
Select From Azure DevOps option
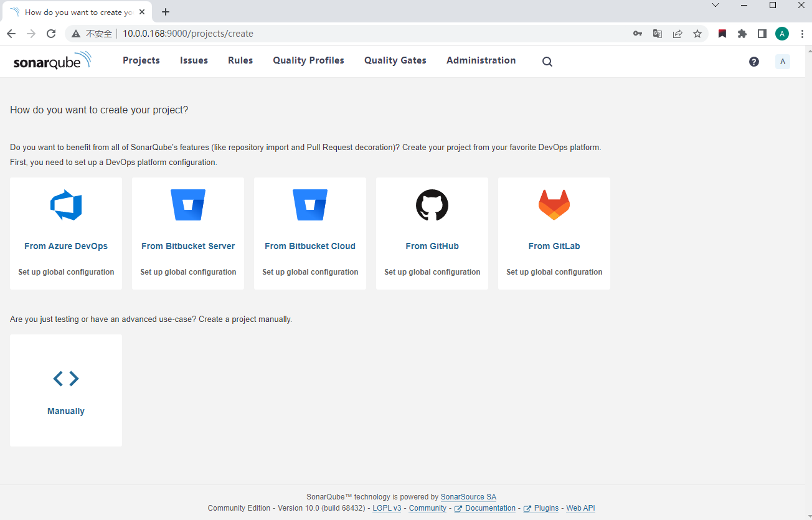coord(66,246)
